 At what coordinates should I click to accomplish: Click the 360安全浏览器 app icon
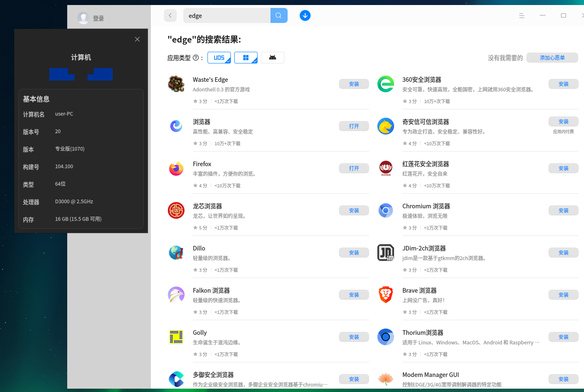click(x=385, y=84)
